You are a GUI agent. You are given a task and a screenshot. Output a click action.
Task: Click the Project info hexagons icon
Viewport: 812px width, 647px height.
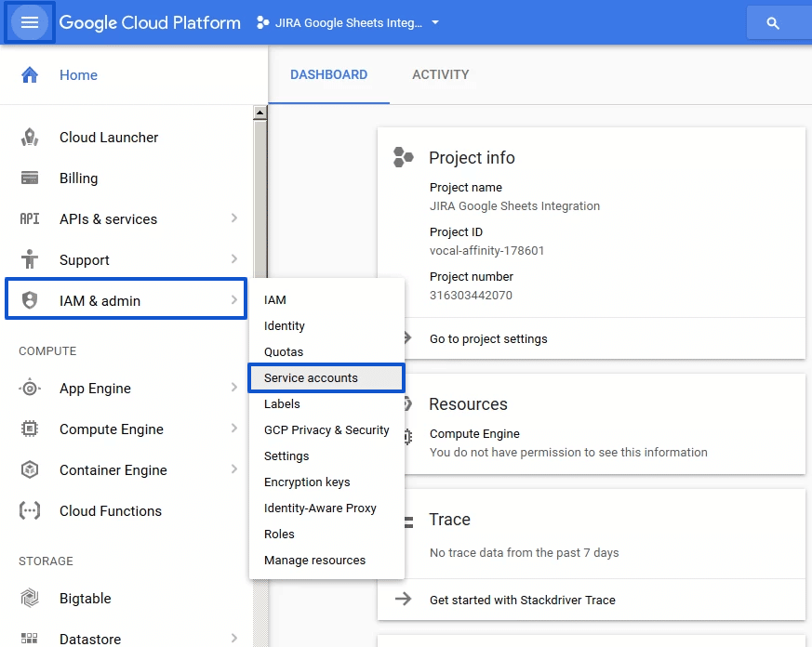(404, 157)
